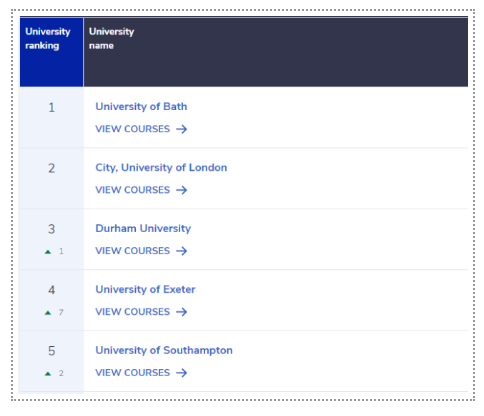Open University of Southampton link
Viewport: 484px width, 416px height.
coord(164,350)
